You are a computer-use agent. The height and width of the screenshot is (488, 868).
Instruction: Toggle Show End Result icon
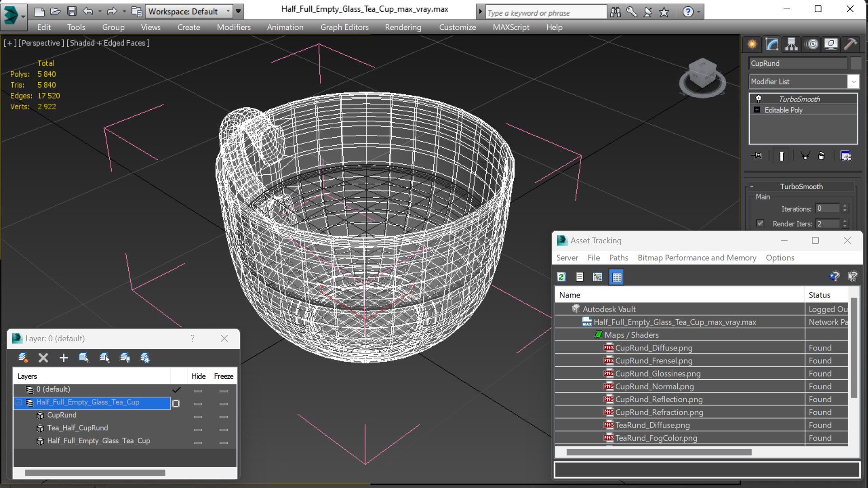point(781,156)
